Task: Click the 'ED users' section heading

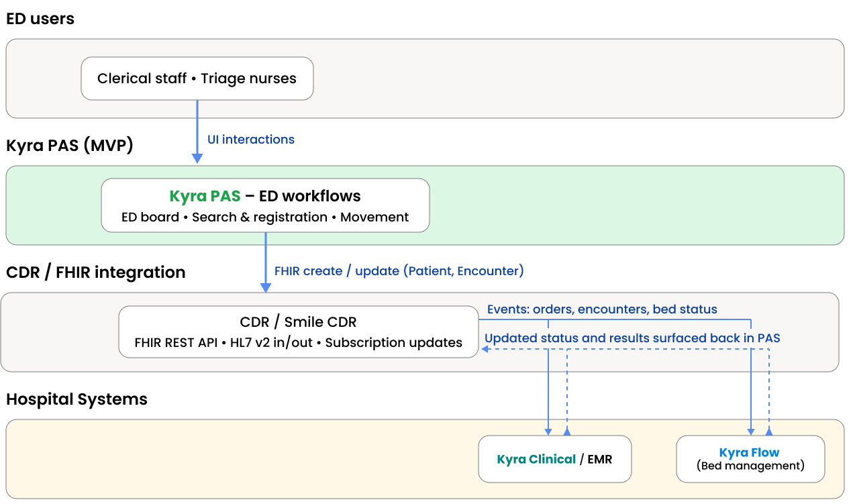Action: point(40,19)
